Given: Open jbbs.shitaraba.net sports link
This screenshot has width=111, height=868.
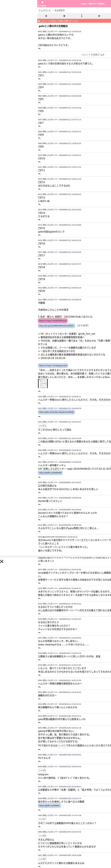Looking at the screenshot, I should click(56, 412).
